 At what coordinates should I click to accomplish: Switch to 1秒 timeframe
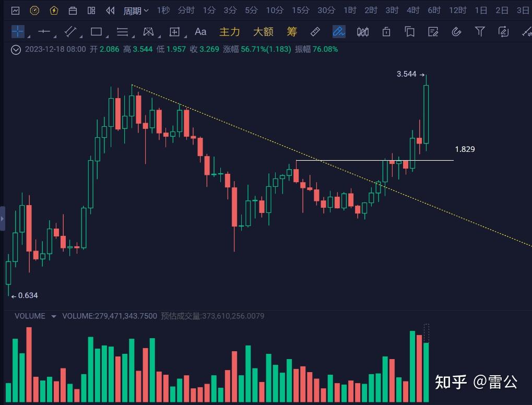pos(163,10)
